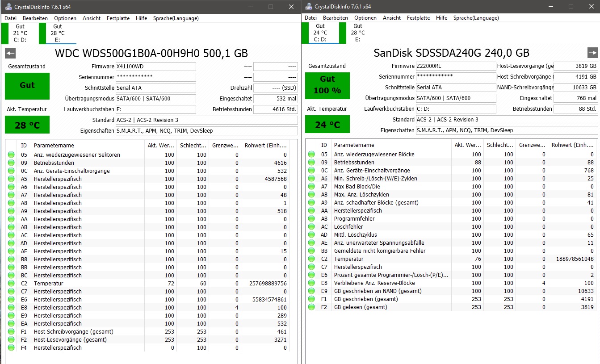Click status icon of F4 row in left window
Viewport: 600px width, 364px height.
(x=11, y=348)
